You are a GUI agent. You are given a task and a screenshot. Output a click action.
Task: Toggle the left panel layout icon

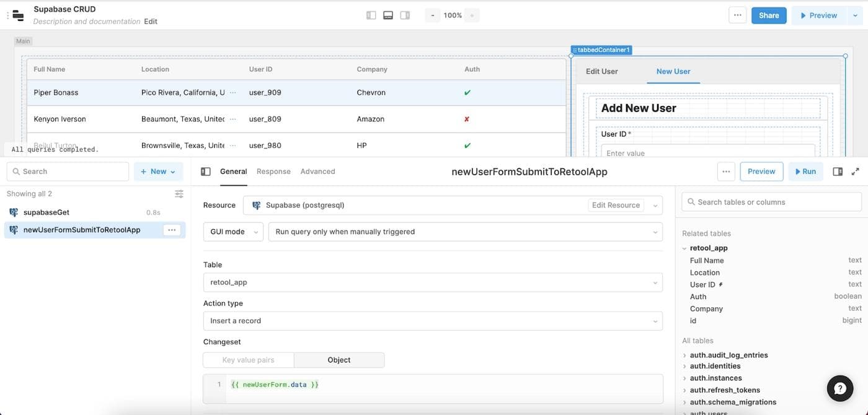tap(371, 15)
